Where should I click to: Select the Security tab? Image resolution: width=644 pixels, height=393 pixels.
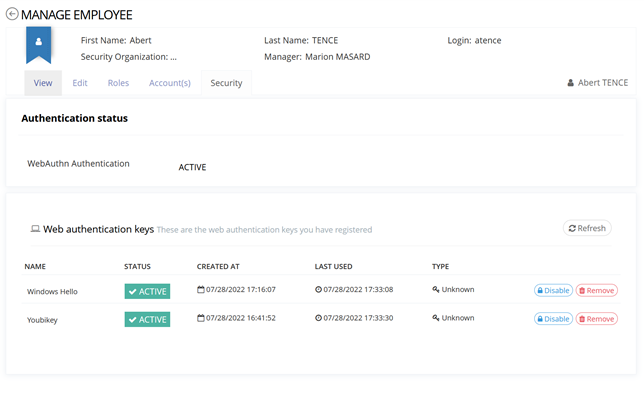[226, 83]
